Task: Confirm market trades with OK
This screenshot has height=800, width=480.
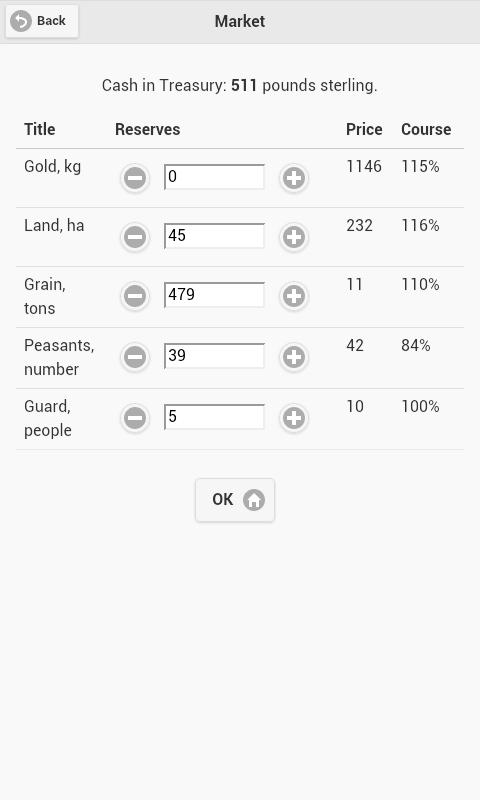Action: [x=235, y=500]
